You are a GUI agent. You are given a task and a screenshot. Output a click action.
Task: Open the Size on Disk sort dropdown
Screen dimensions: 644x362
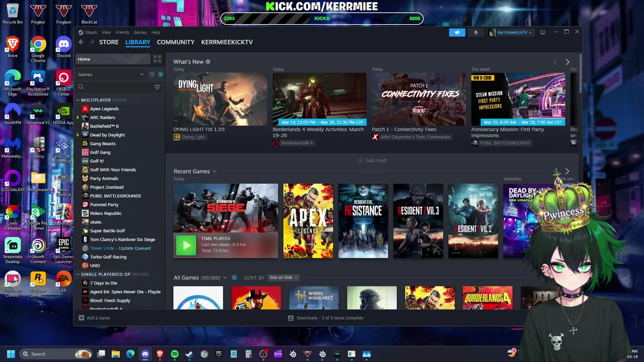point(283,278)
